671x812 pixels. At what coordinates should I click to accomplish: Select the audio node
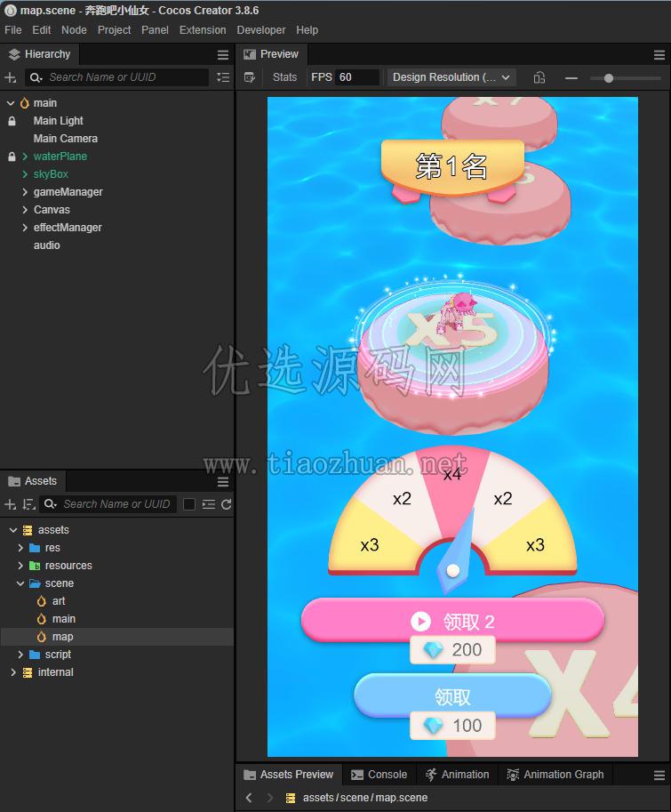(x=46, y=245)
